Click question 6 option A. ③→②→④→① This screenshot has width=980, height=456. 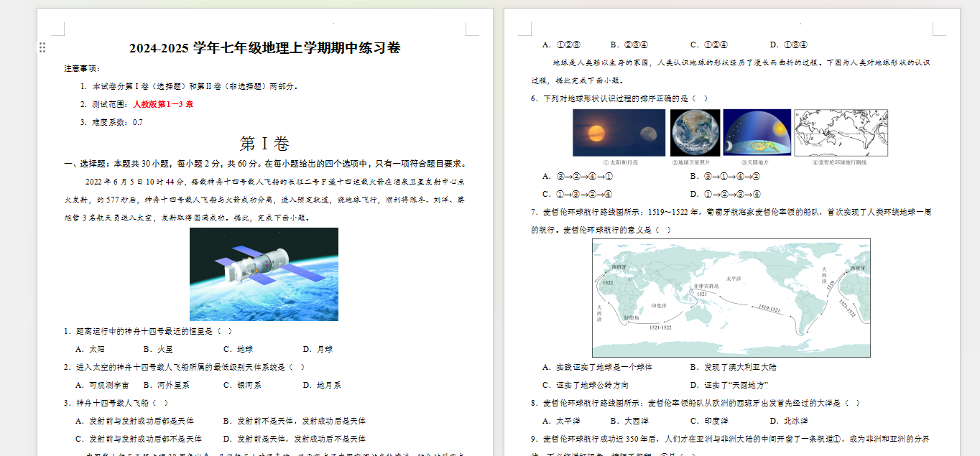tap(578, 176)
